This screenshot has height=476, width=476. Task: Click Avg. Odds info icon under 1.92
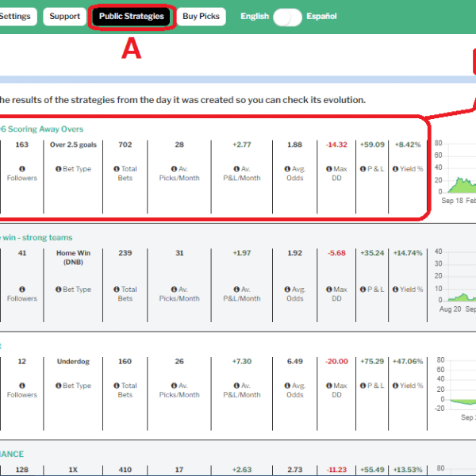pos(287,290)
